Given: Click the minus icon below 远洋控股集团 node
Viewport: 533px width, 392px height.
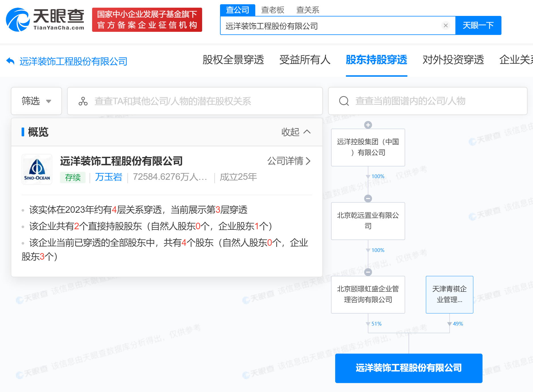Looking at the screenshot, I should coord(368,198).
